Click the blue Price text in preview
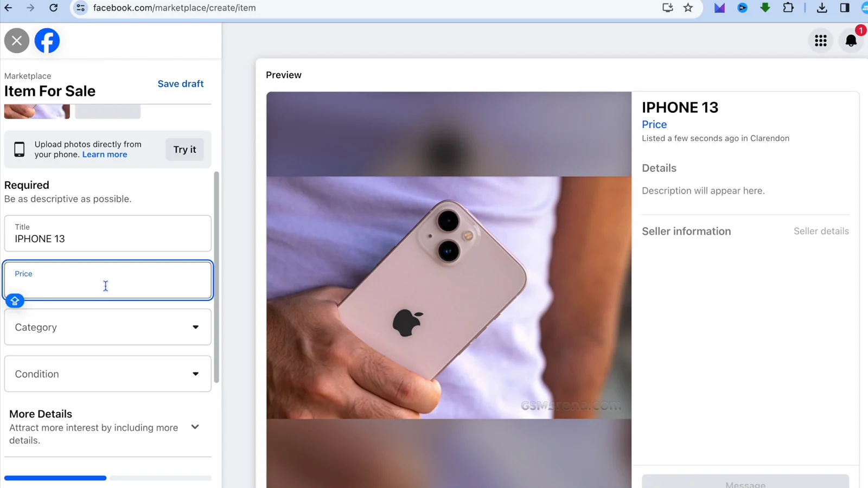 pos(654,124)
